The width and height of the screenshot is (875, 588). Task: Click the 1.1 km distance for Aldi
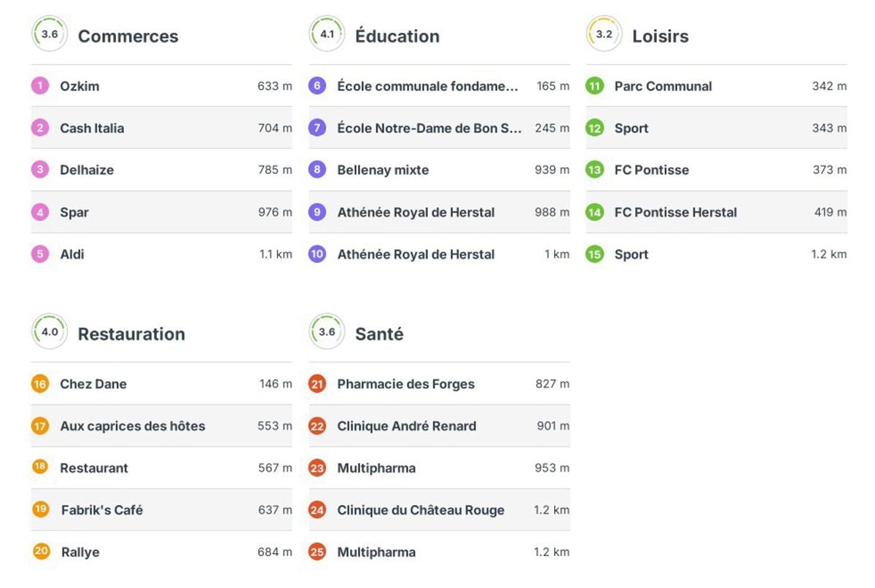pyautogui.click(x=276, y=254)
